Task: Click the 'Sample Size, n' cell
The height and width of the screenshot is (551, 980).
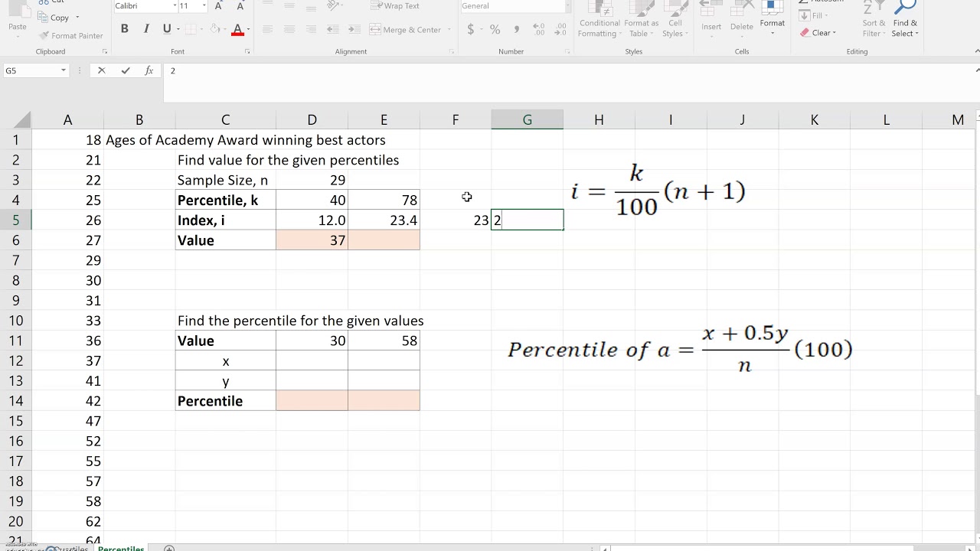Action: pyautogui.click(x=225, y=181)
